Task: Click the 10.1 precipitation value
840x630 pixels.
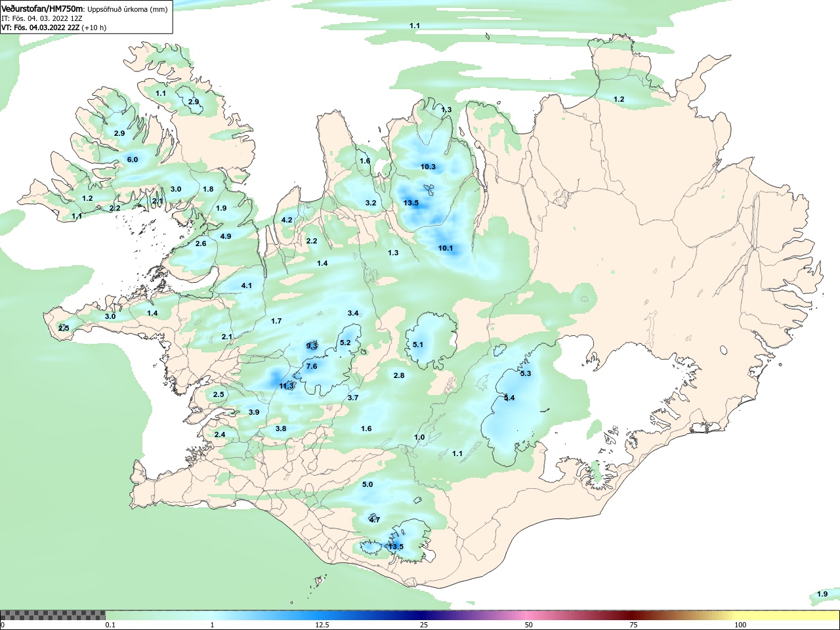Action: pos(446,248)
